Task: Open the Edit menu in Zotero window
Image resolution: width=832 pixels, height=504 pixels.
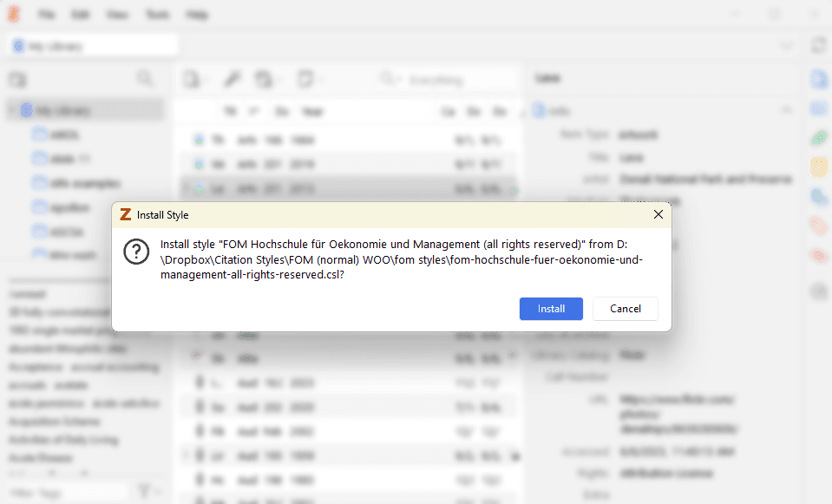Action: pyautogui.click(x=81, y=15)
